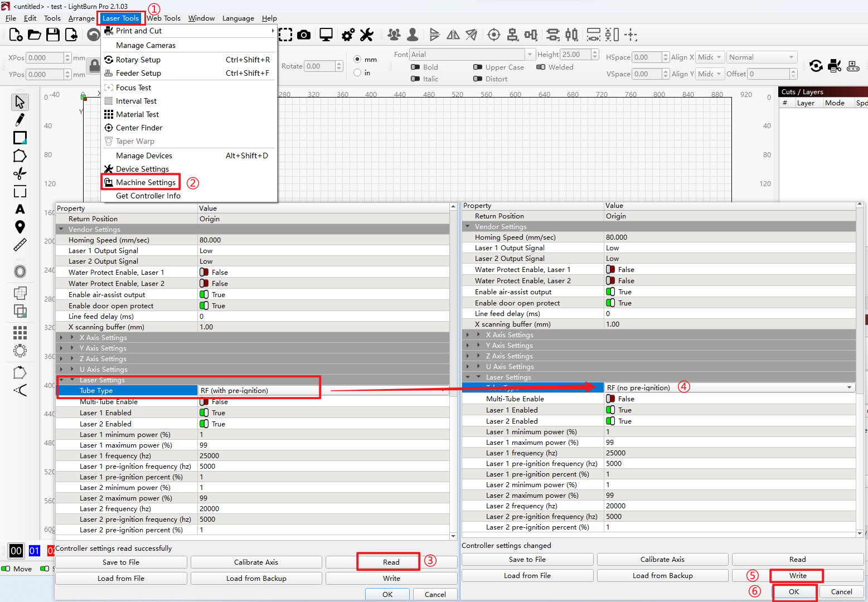Open the Laser Tools menu

click(121, 18)
